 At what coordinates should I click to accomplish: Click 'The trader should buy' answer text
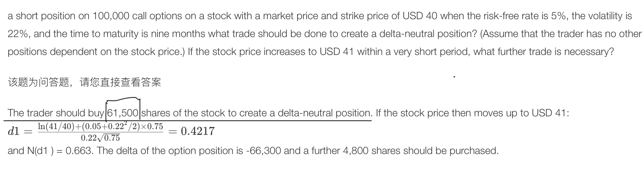(56, 113)
